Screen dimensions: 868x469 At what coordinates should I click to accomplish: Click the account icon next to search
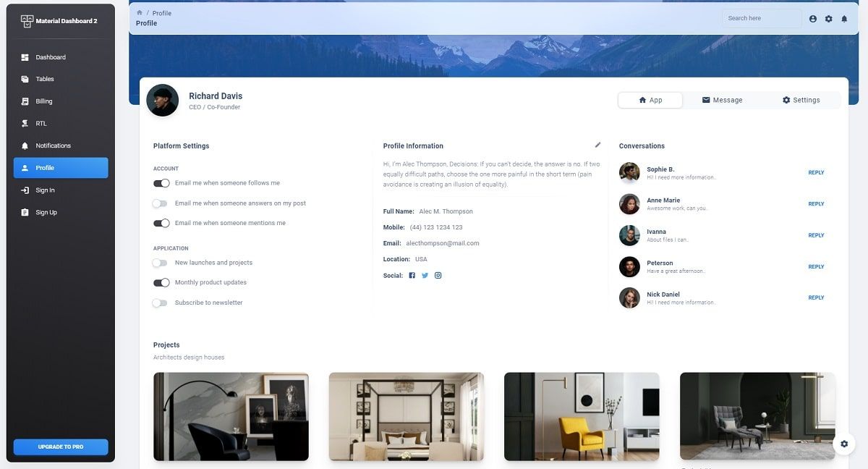pos(812,19)
